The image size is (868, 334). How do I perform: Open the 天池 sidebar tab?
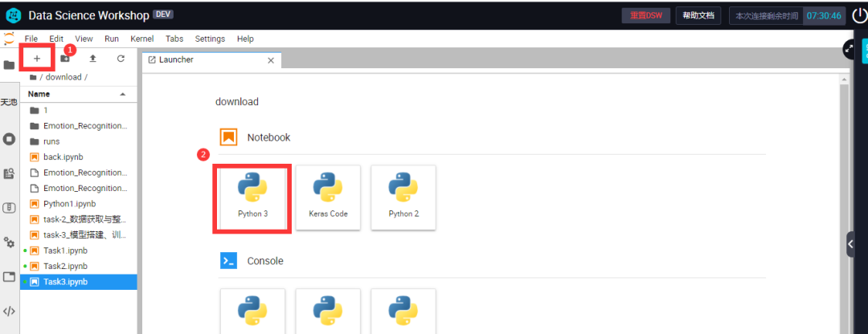[x=10, y=102]
